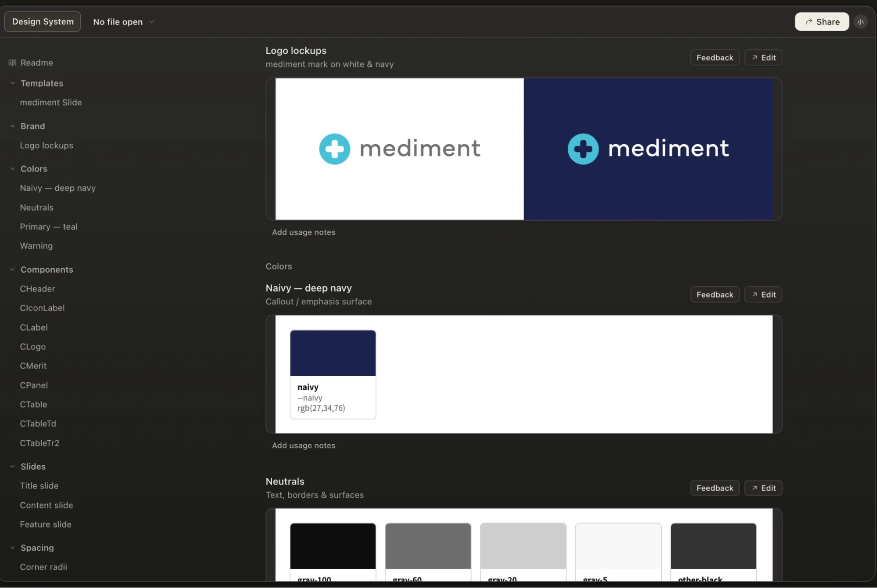877x588 pixels.
Task: Click Feedback for Naivy — deep navy
Action: [715, 295]
